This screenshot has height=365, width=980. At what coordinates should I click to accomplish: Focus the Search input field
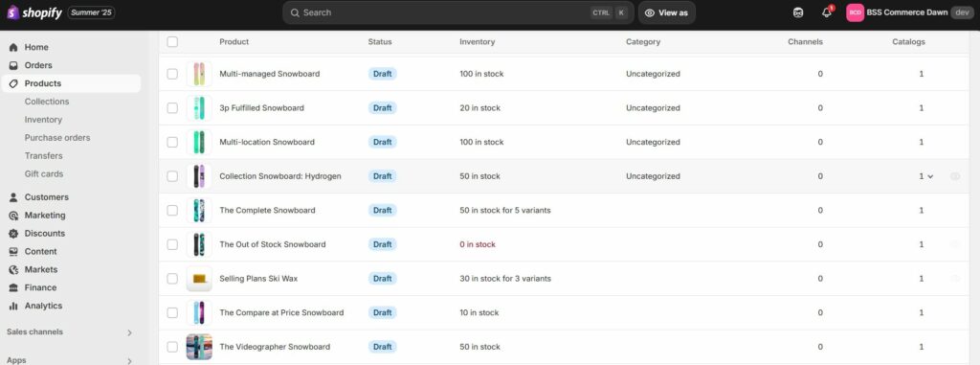coord(458,12)
